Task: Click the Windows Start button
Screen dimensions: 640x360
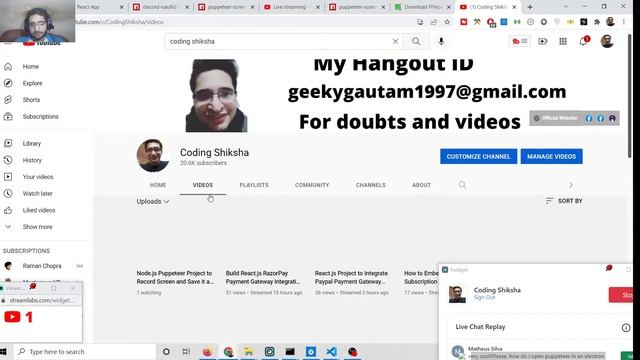Action: click(x=4, y=351)
